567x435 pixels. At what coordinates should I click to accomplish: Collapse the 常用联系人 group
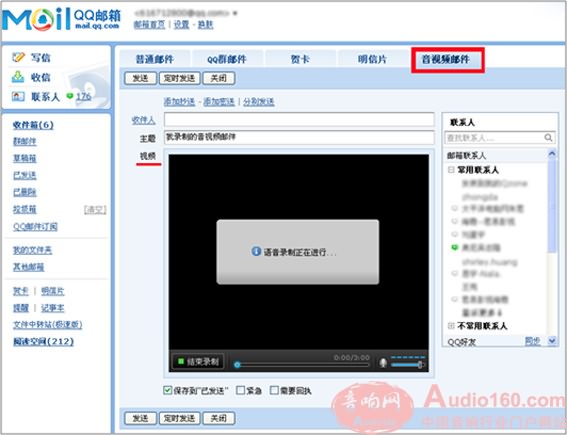pos(451,170)
